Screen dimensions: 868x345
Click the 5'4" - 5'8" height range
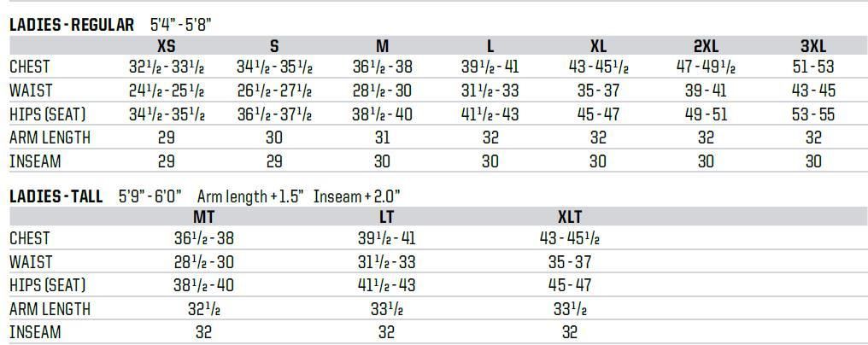click(x=181, y=25)
